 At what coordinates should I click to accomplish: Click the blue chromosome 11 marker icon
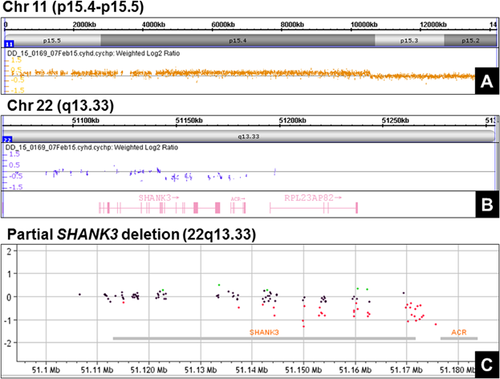point(9,44)
